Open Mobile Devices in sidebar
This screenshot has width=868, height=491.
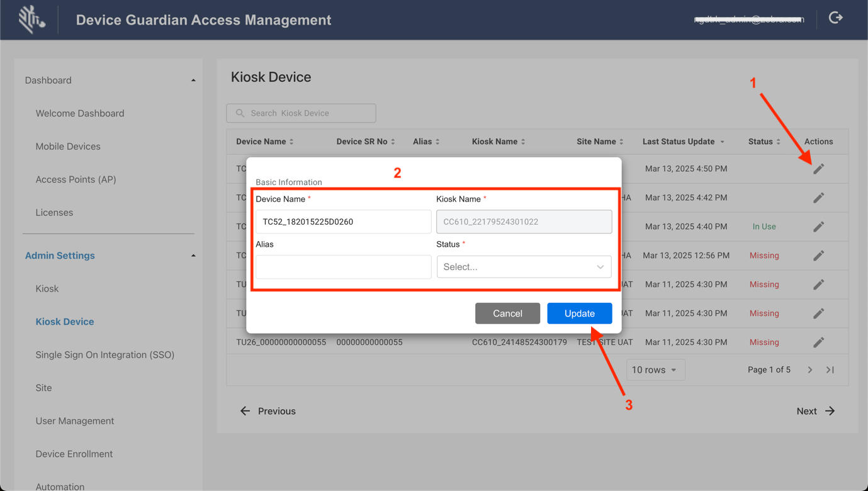click(x=68, y=147)
